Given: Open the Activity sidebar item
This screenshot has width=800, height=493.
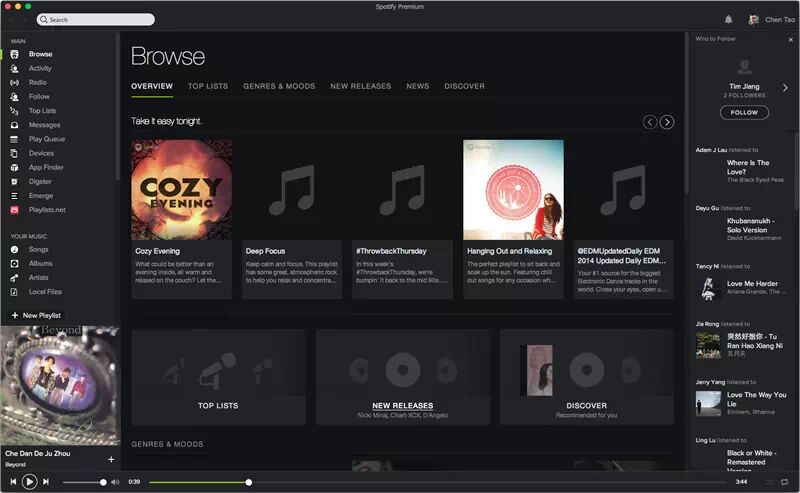Looking at the screenshot, I should (x=40, y=68).
